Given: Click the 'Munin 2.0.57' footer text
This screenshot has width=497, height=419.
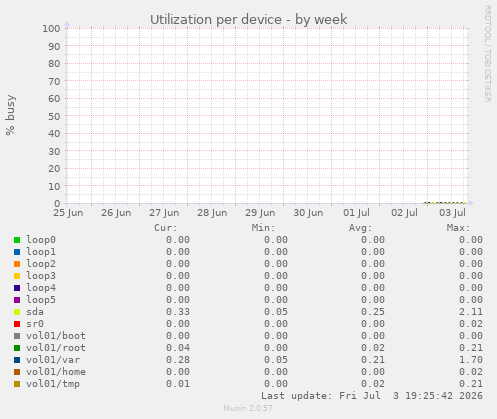Looking at the screenshot, I should click(x=248, y=408).
